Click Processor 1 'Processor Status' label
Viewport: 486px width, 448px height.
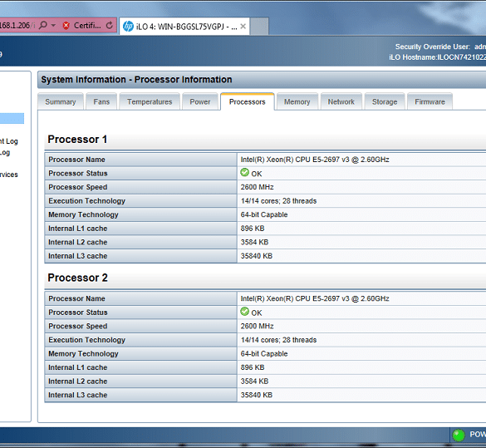pos(78,174)
